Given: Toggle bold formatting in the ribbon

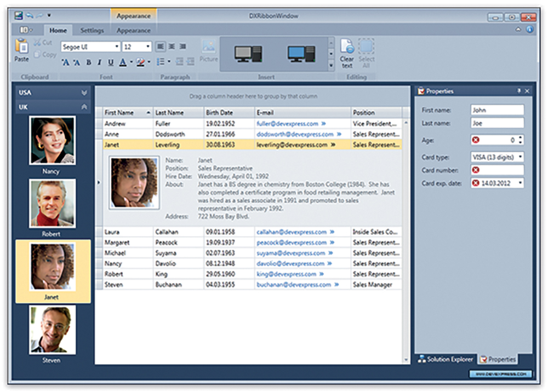Looking at the screenshot, I should pos(89,62).
